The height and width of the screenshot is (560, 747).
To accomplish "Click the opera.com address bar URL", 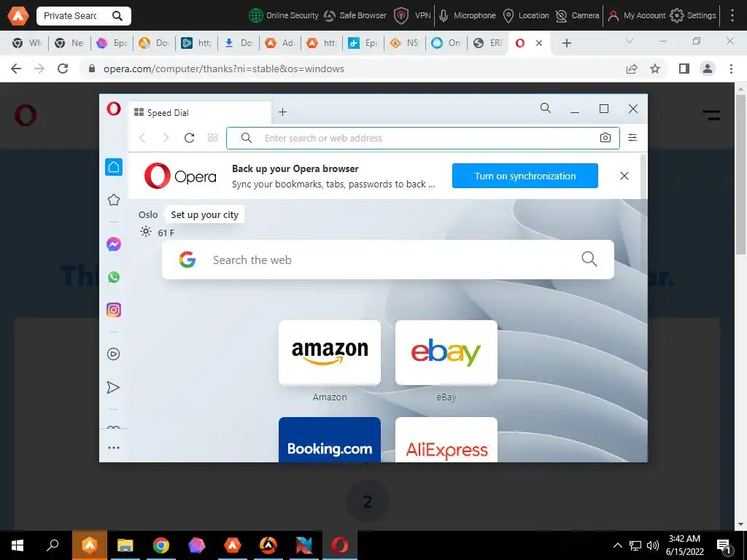I will [223, 69].
